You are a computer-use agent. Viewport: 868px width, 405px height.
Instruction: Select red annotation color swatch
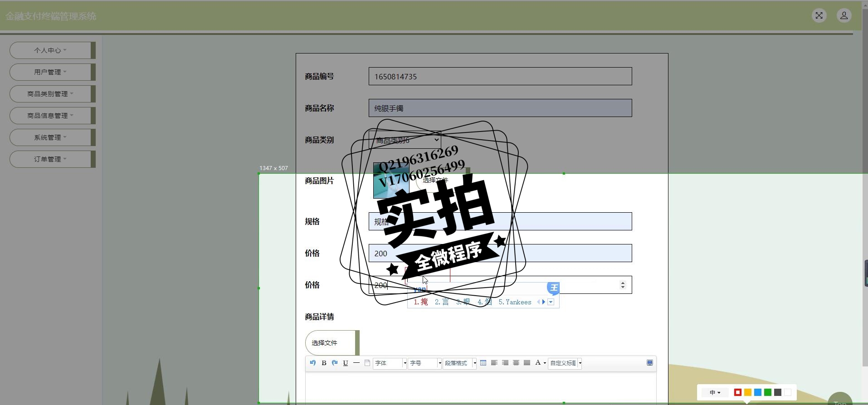[738, 392]
